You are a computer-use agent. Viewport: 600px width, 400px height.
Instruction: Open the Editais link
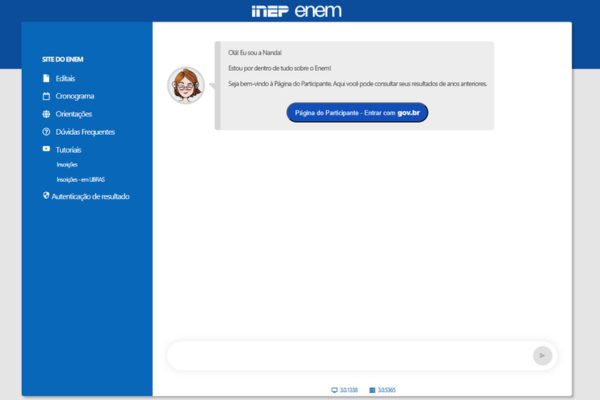65,78
